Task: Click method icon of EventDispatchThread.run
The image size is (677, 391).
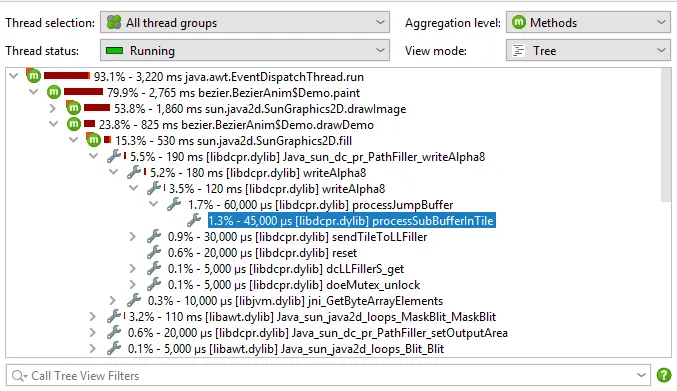Action: [x=33, y=76]
